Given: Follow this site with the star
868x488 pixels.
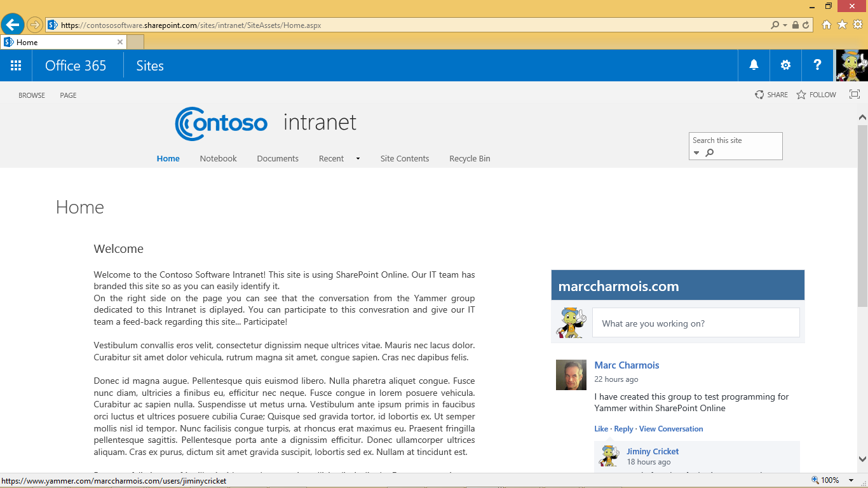Looking at the screenshot, I should pyautogui.click(x=801, y=95).
